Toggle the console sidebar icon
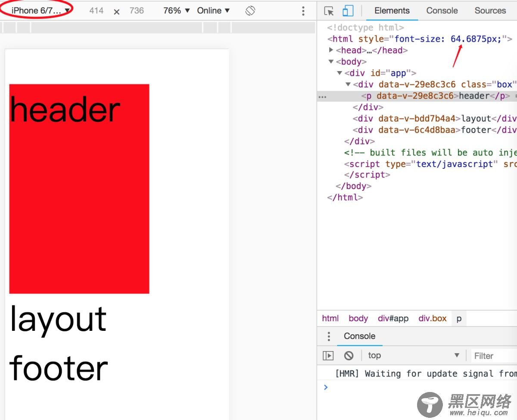 [328, 355]
